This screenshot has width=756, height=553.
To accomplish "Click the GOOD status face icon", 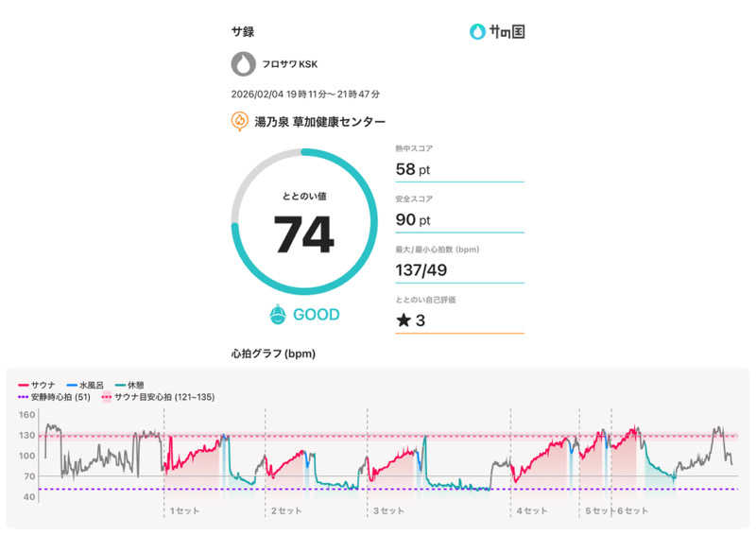I will [x=278, y=315].
